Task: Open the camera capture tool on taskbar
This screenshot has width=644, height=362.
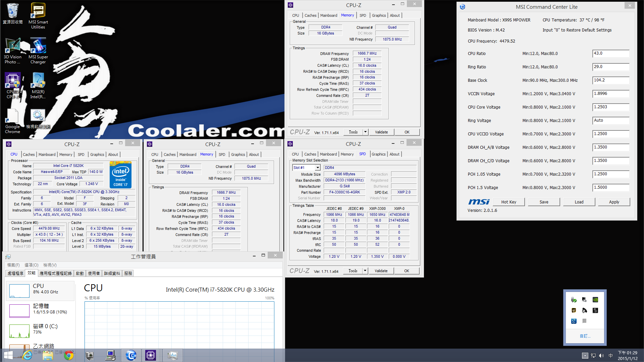Action: (x=90, y=355)
